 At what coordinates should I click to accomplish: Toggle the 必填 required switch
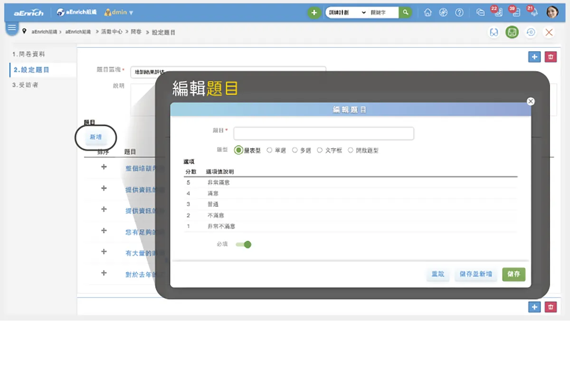(244, 244)
